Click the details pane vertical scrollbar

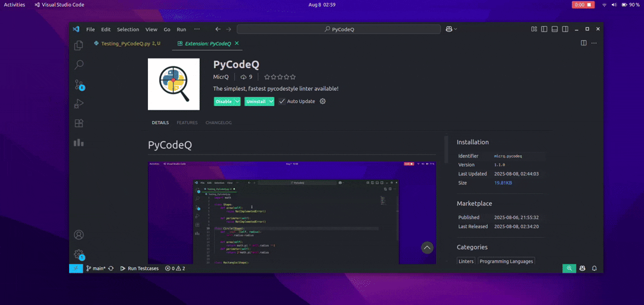click(x=446, y=149)
